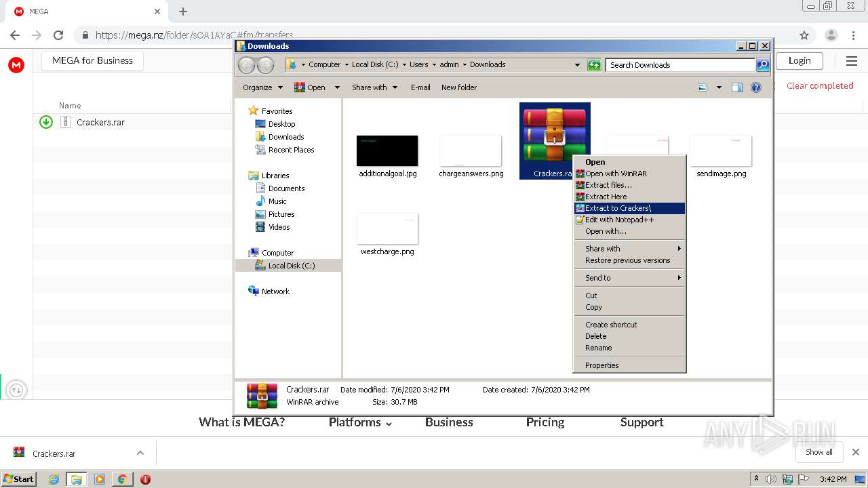This screenshot has height=488, width=868.
Task: Expand address bar history dropdown
Action: pos(577,65)
